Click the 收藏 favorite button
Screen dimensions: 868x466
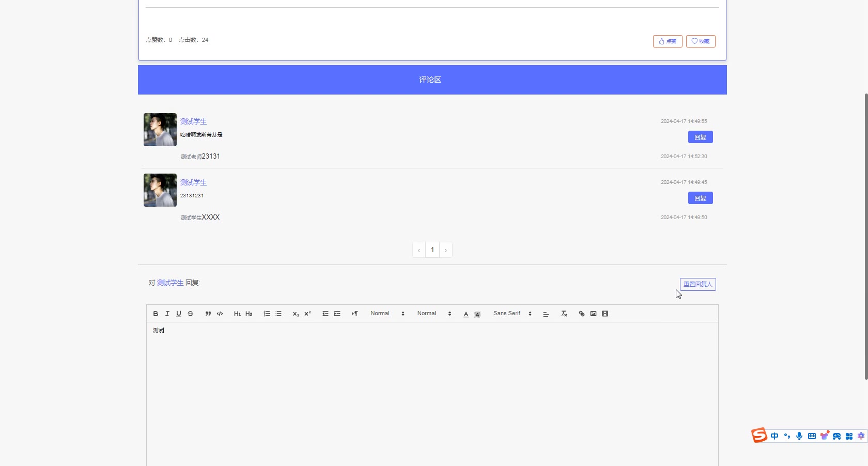click(701, 41)
